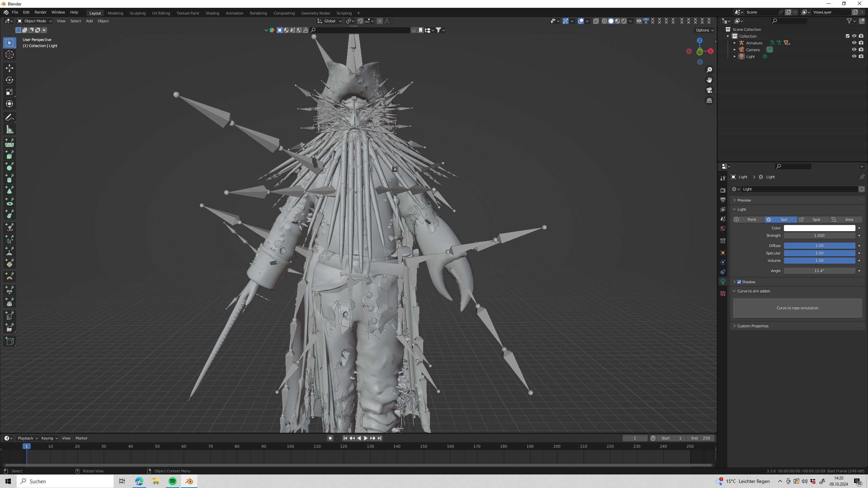This screenshot has height=488, width=868.
Task: Select the Measure tool
Action: coord(9,130)
